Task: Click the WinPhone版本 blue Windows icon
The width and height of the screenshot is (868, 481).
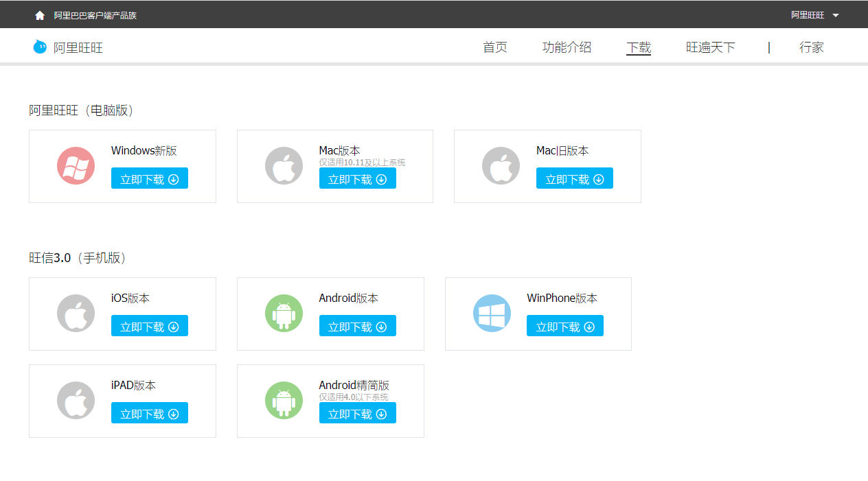Action: [492, 314]
